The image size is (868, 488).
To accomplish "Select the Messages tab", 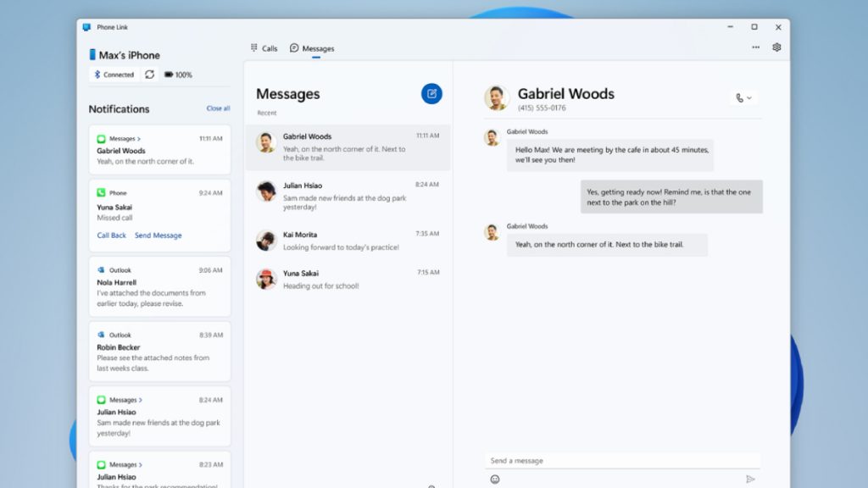I will (x=312, y=48).
